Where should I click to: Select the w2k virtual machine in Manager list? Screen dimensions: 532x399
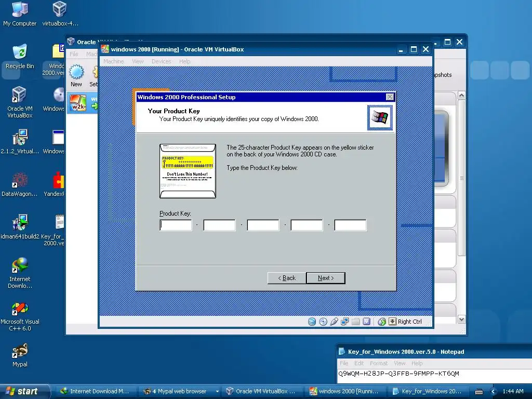(x=83, y=103)
